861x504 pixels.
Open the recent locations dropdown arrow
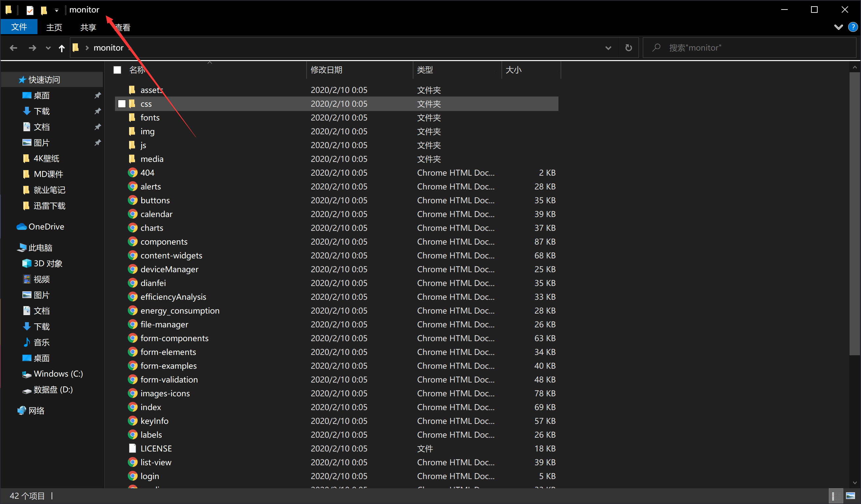(48, 48)
